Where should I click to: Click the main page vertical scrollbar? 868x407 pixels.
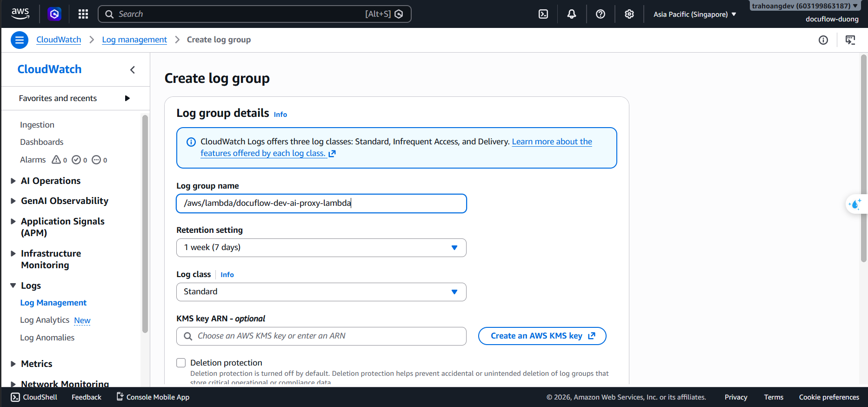(x=864, y=158)
